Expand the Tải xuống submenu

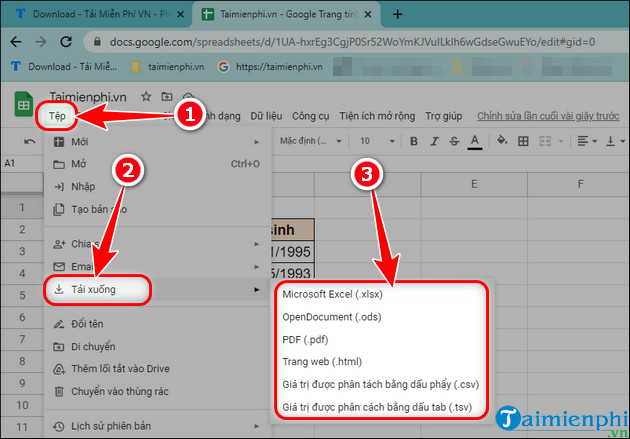[158, 289]
